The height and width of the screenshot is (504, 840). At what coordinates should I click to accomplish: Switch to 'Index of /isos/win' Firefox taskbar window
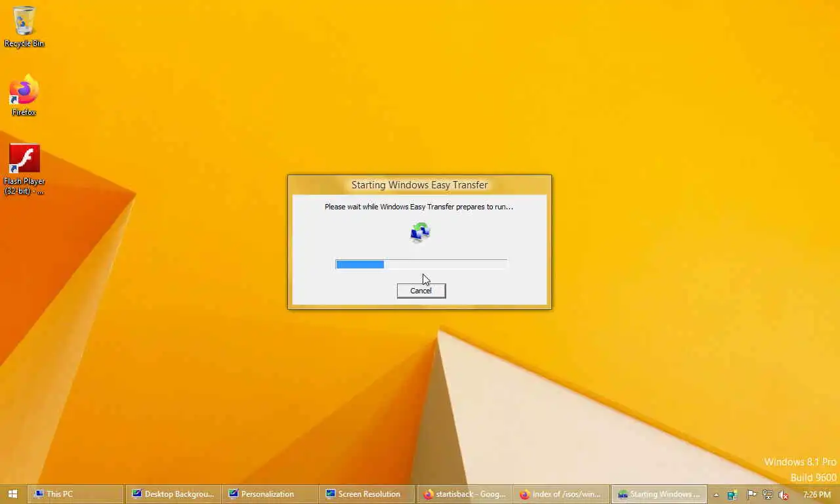pyautogui.click(x=562, y=494)
